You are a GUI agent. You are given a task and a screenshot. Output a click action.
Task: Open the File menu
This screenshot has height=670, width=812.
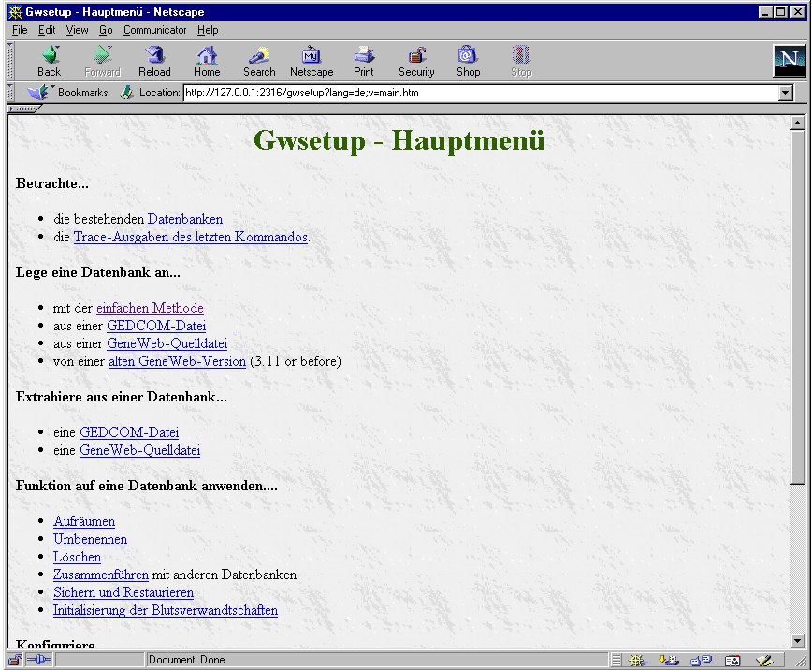tap(20, 30)
